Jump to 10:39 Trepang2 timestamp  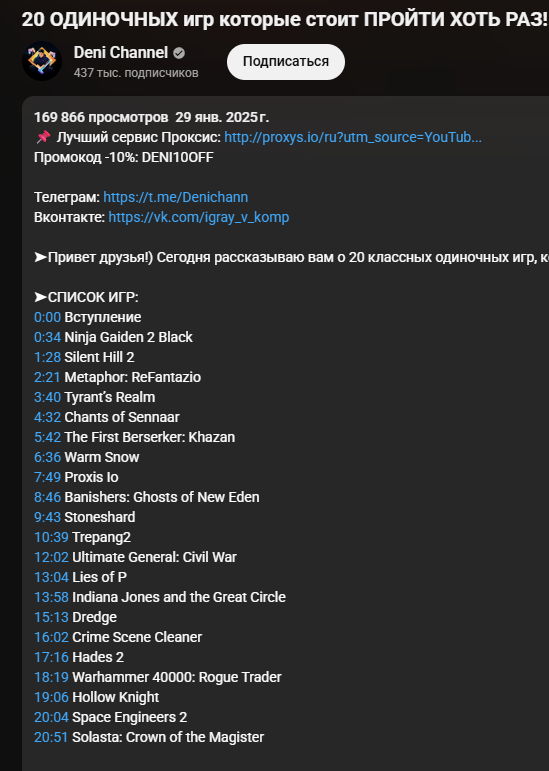click(51, 537)
